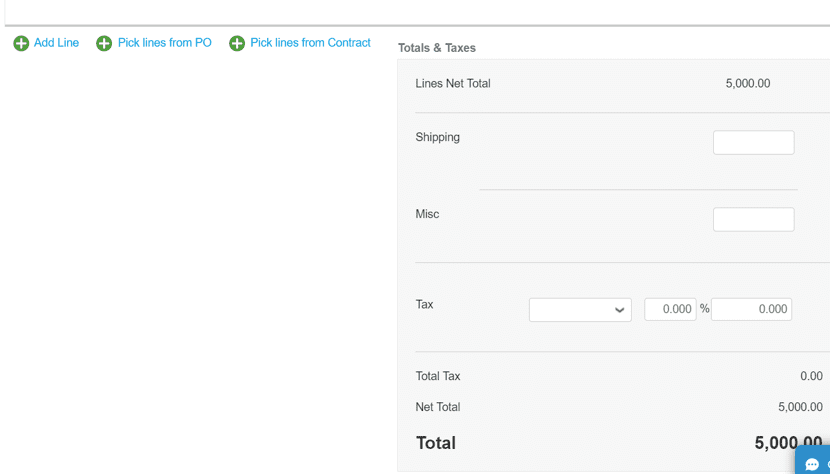Click the Total Tax value 0.00
Screen dimensions: 830x474
coord(811,376)
